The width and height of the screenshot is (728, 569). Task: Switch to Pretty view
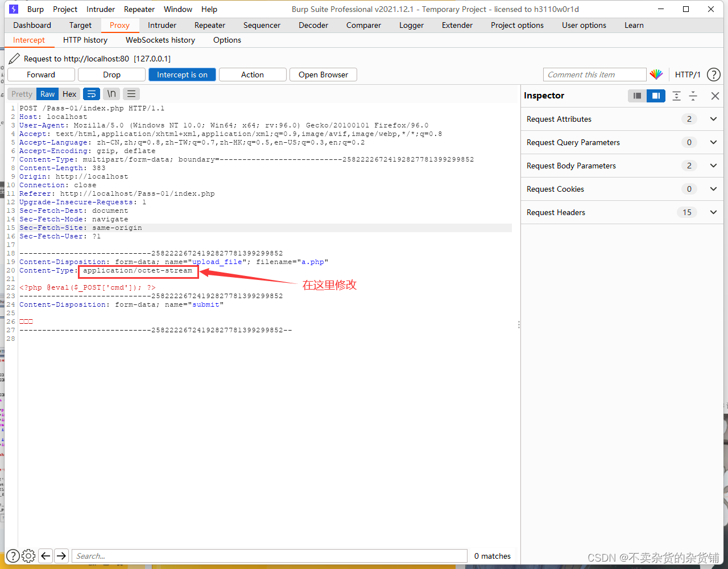click(x=22, y=94)
